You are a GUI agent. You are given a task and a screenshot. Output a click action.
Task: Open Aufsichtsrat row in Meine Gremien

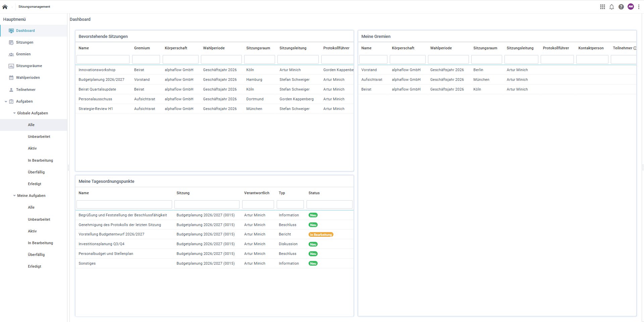pyautogui.click(x=497, y=80)
